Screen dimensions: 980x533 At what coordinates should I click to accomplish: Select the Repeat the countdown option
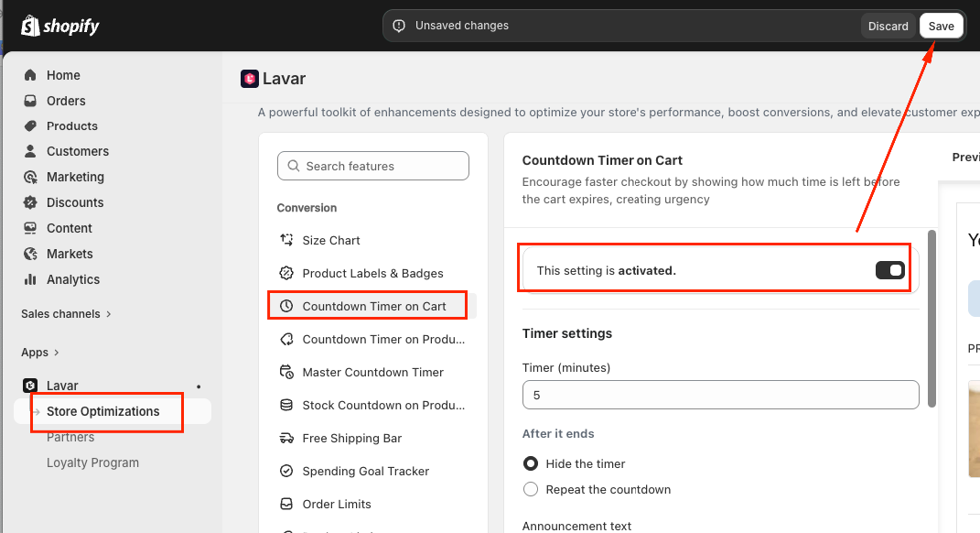pyautogui.click(x=531, y=489)
